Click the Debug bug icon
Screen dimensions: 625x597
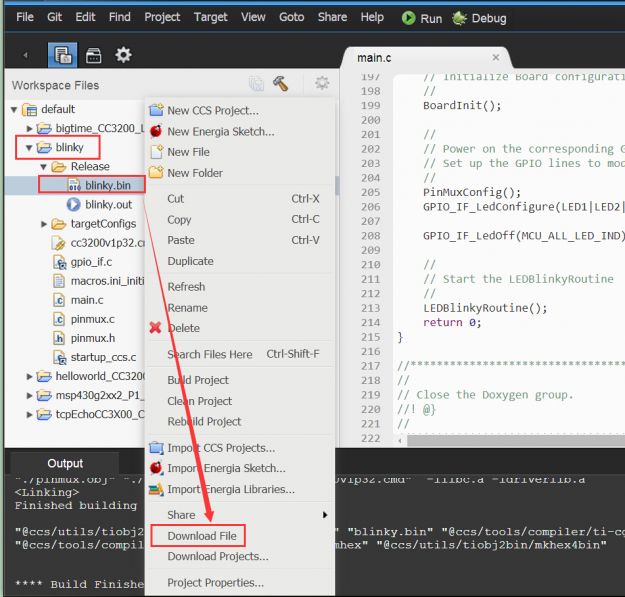tap(459, 18)
